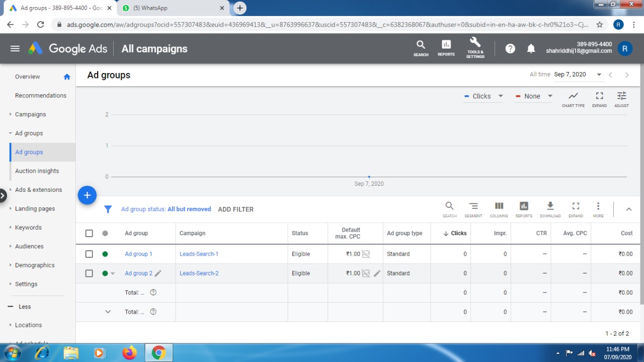Open Demographics in sidebar
This screenshot has height=362, width=644.
[35, 265]
